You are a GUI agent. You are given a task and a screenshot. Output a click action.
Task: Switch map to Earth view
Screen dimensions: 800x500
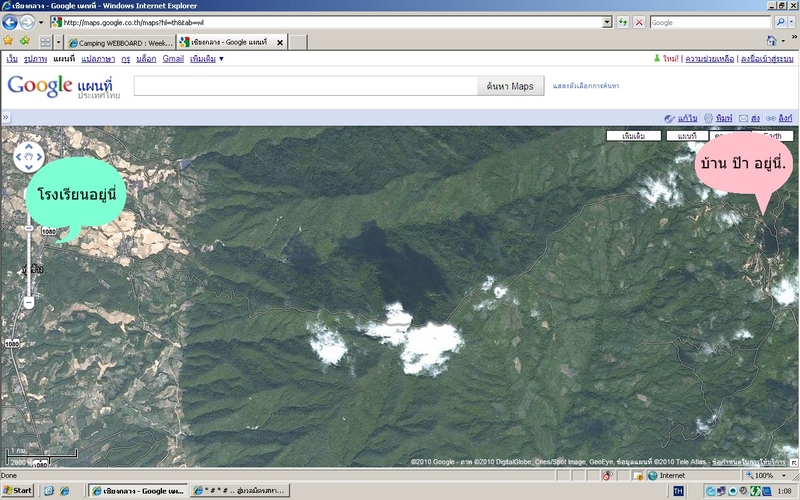pyautogui.click(x=771, y=135)
